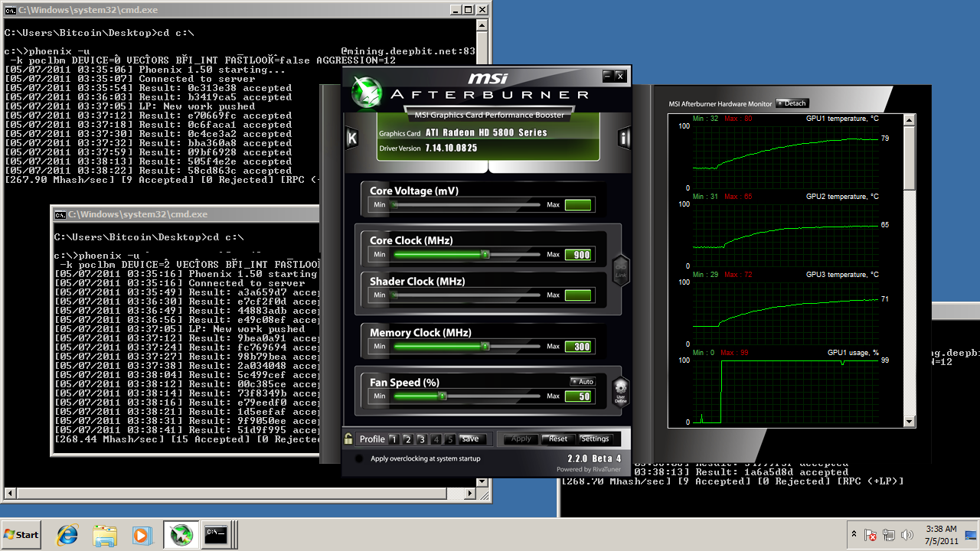Viewport: 980px width, 551px height.
Task: Toggle the core and shader clock Link button
Action: tap(621, 269)
